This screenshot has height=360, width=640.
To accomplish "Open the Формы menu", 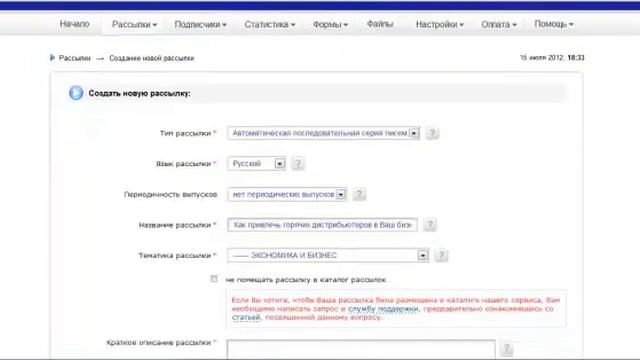I will [x=330, y=24].
